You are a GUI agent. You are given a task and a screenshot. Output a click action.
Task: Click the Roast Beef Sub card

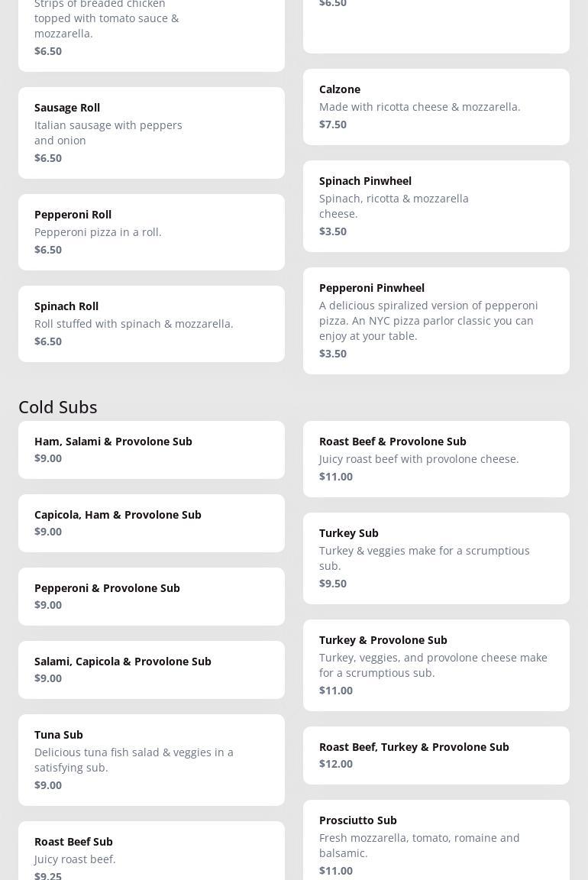(151, 852)
